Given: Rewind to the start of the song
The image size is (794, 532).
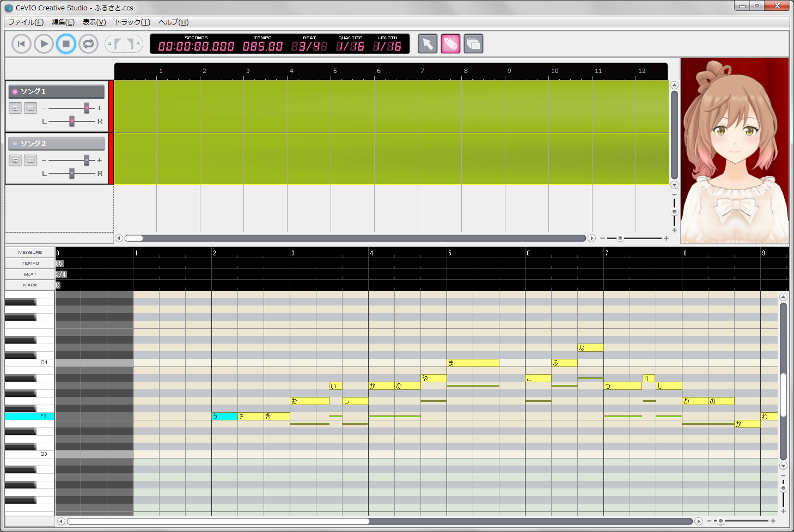Looking at the screenshot, I should pos(21,44).
